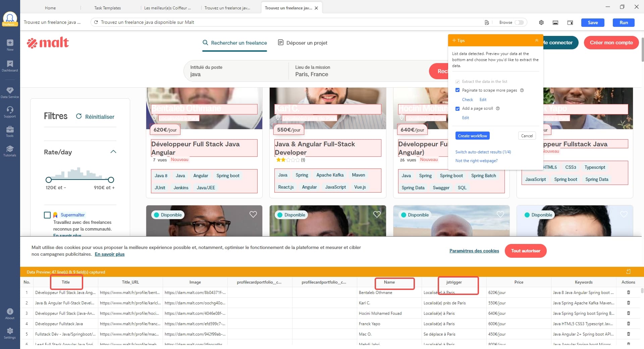
Task: Toggle the Browse mode switch
Action: (519, 22)
